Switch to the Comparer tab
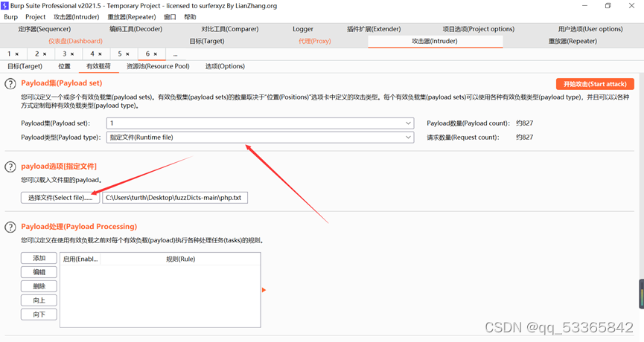The image size is (644, 342). [x=230, y=29]
